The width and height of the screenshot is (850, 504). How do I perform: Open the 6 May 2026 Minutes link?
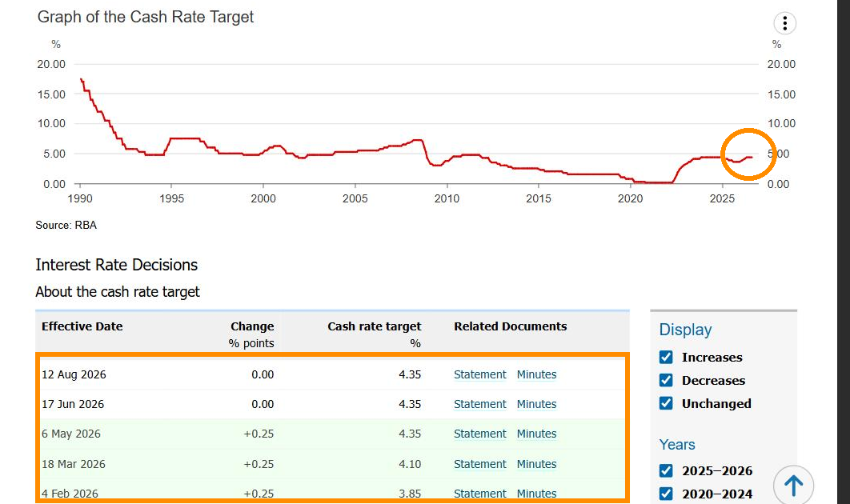(x=537, y=434)
